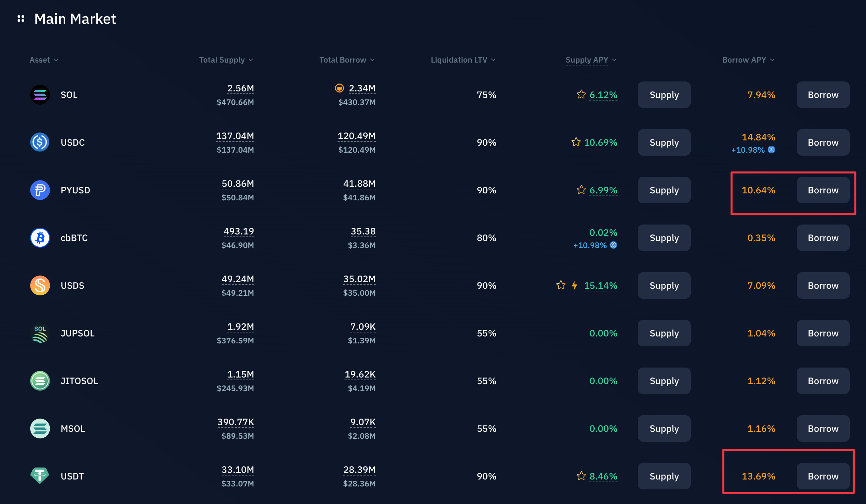
Task: Click JITOSOL total borrow 19.62K
Action: coord(360,375)
